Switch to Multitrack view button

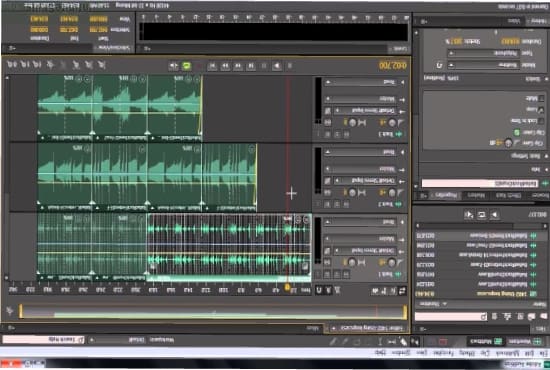(486, 341)
